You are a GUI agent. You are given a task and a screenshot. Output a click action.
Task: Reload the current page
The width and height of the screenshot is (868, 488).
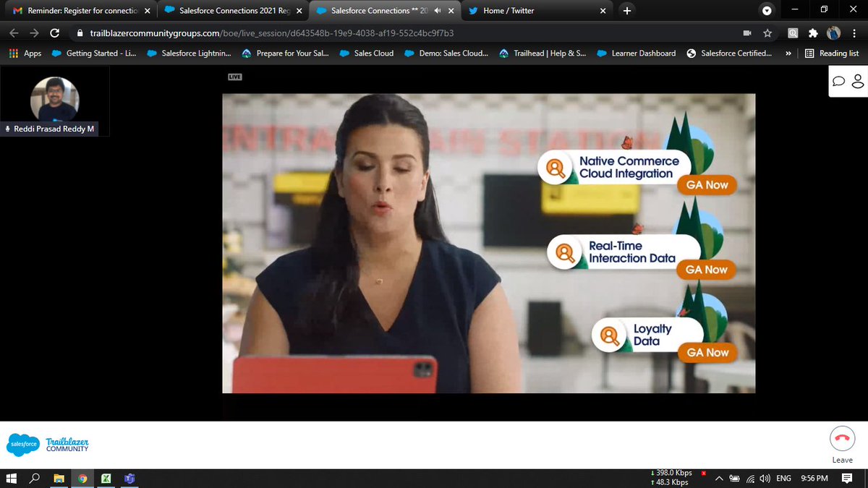click(x=54, y=33)
